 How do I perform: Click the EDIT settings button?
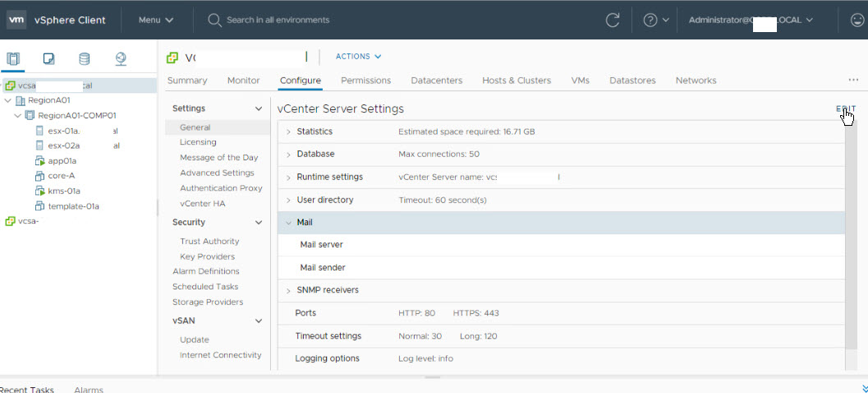[x=845, y=109]
